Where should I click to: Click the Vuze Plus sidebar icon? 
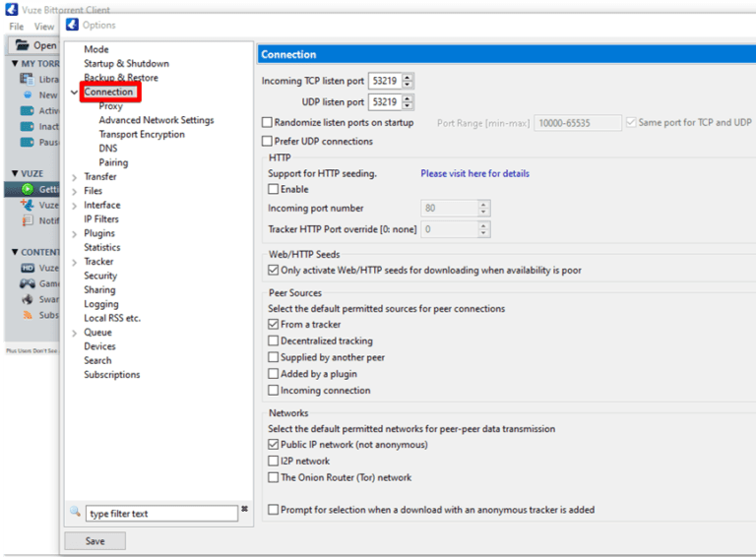(x=27, y=205)
